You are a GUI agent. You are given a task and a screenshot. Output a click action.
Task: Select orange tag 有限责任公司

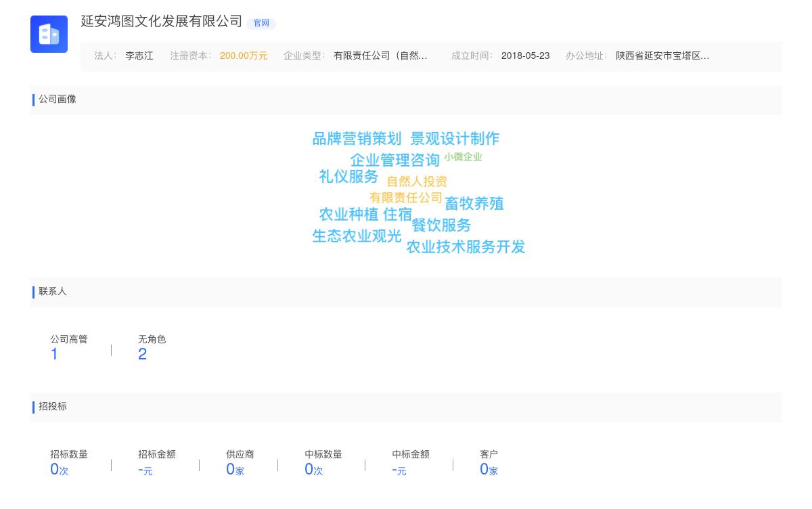(x=405, y=198)
